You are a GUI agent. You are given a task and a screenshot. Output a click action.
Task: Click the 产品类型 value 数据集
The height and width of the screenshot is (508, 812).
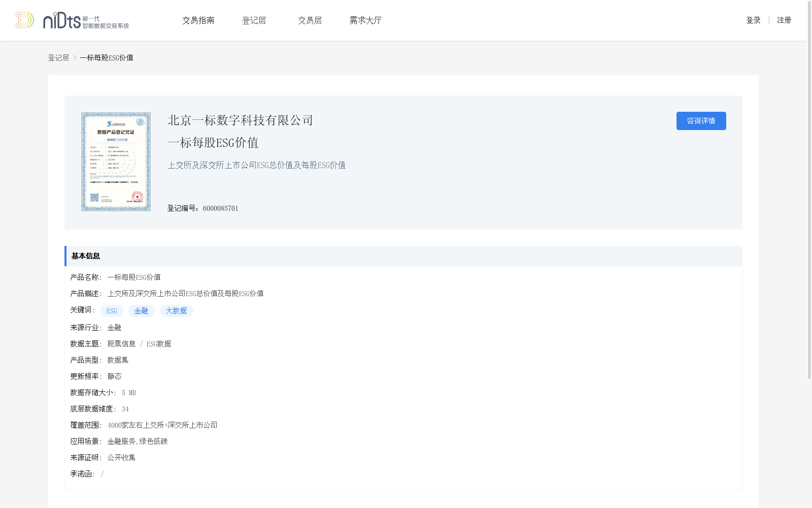pyautogui.click(x=118, y=360)
